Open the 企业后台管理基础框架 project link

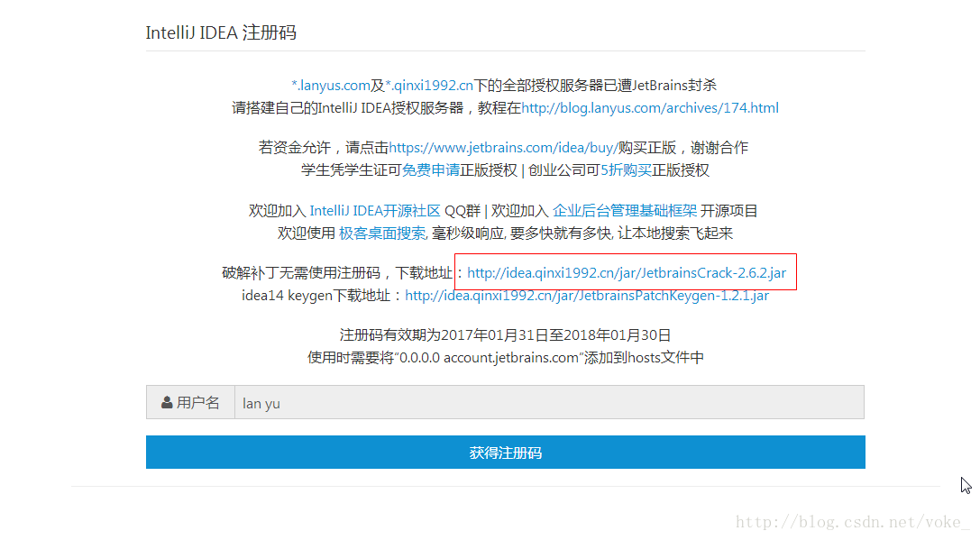pos(625,211)
